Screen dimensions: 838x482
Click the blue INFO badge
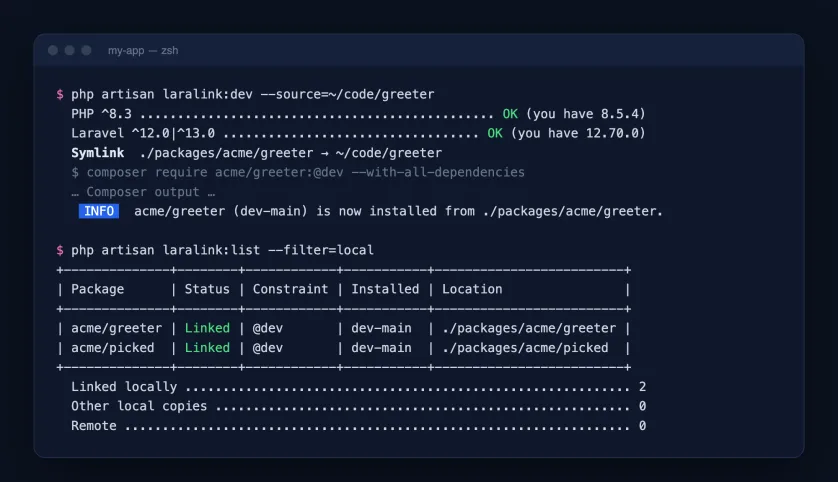[99, 211]
